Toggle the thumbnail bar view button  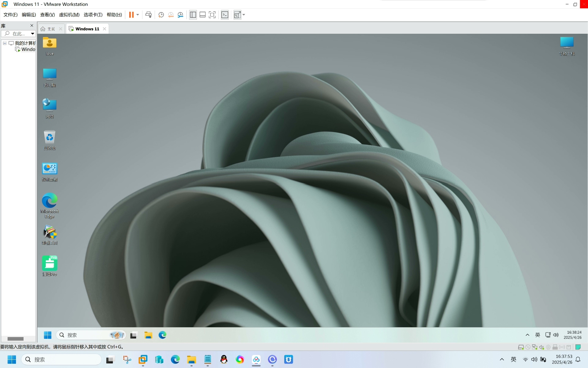[202, 15]
